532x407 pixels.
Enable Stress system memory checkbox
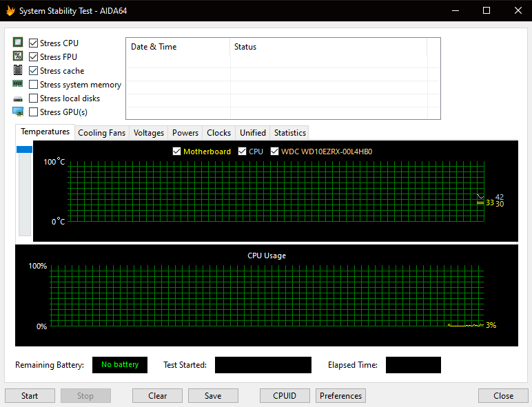click(33, 85)
